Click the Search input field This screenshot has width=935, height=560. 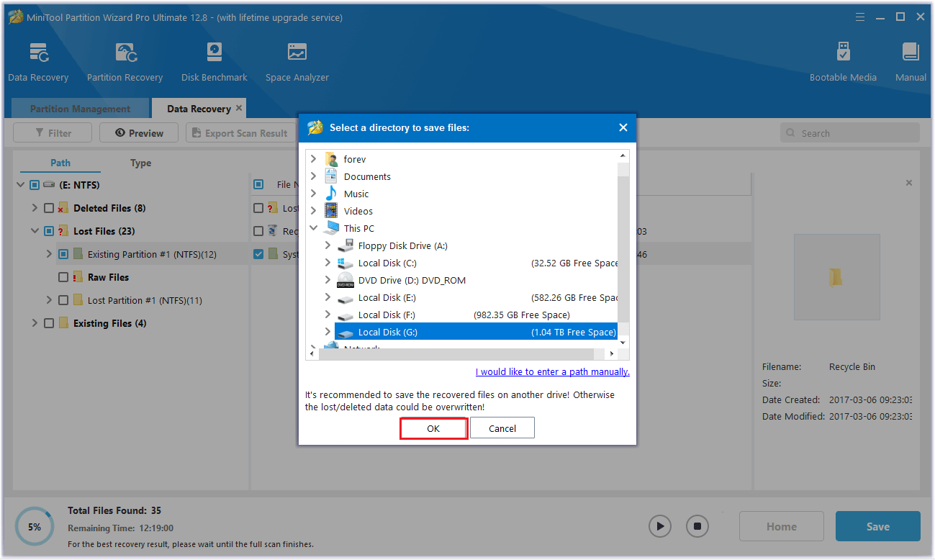[x=850, y=132]
